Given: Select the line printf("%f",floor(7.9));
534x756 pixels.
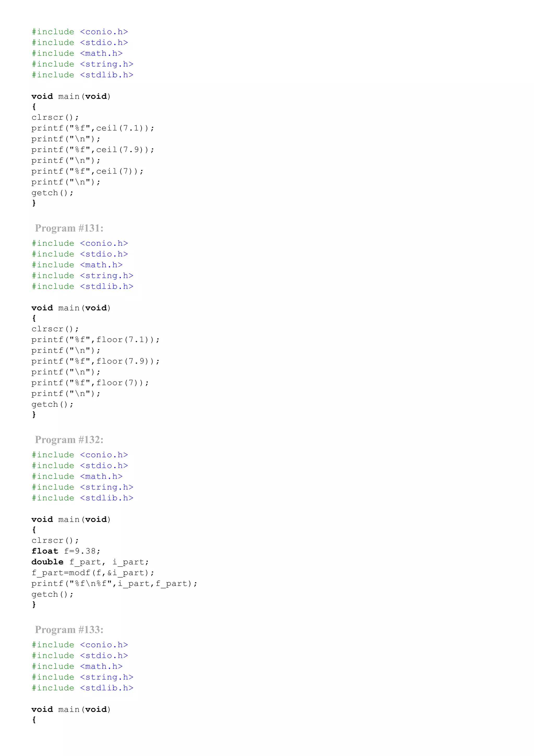Looking at the screenshot, I should tap(95, 361).
